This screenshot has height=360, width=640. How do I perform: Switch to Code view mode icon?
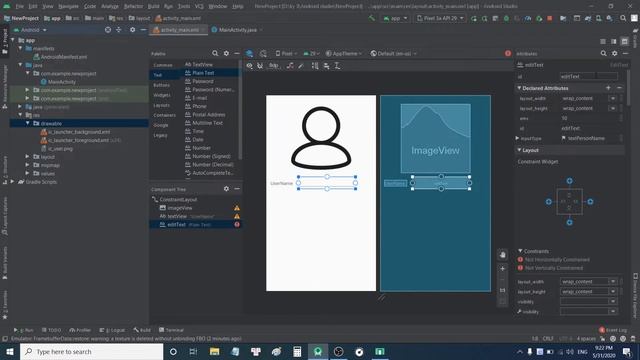coord(603,41)
